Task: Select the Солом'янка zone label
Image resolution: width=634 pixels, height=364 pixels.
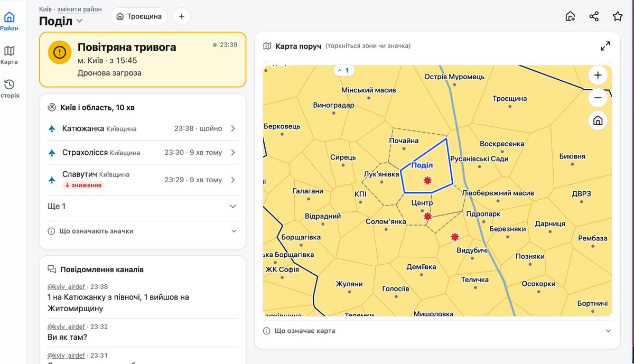Action: (x=386, y=221)
